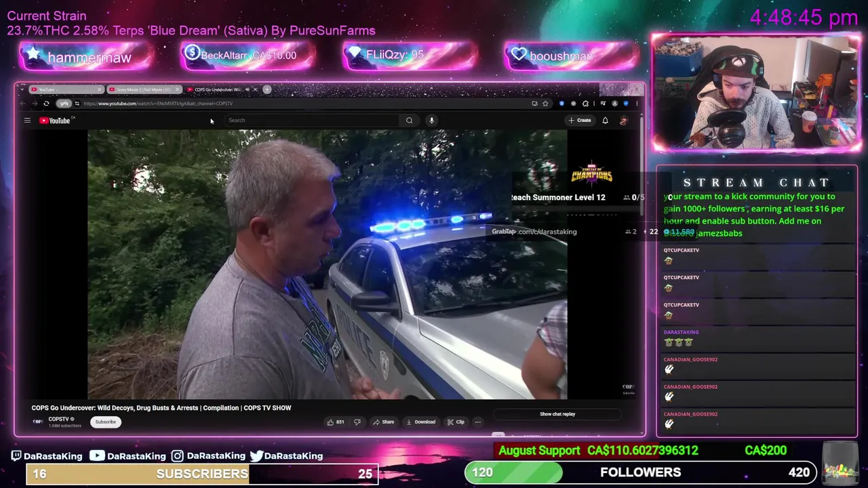Click the Create button
Screen dimensions: 868x488
click(580, 121)
